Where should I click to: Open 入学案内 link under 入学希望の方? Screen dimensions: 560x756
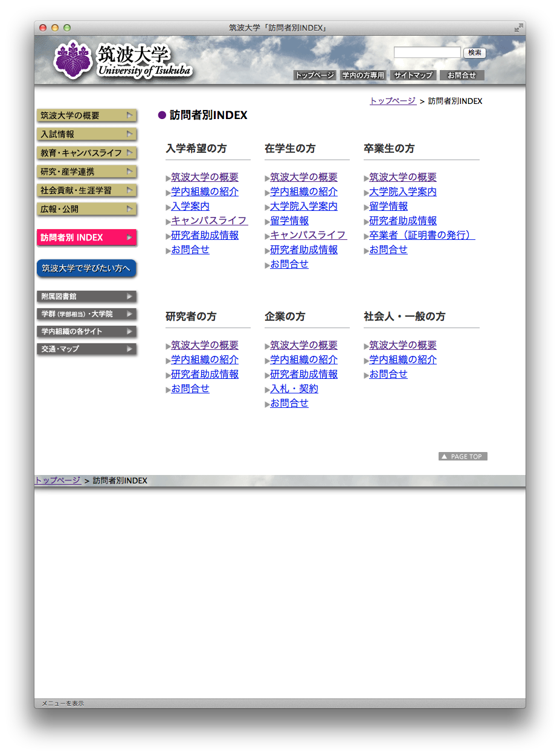click(x=190, y=206)
